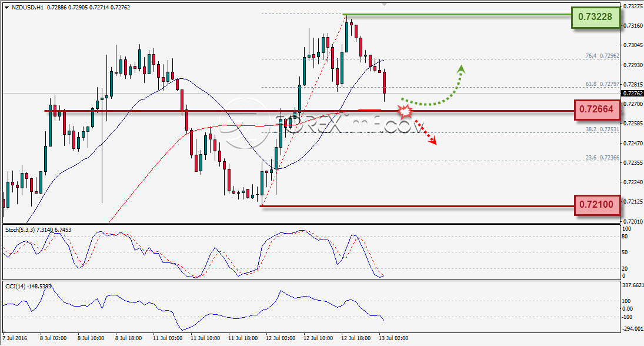
Task: Click the 12 Jul 02:00 time label
Action: pos(281,338)
